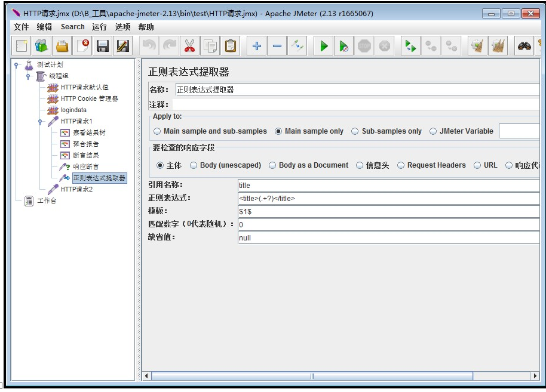Open the Search menu
The height and width of the screenshot is (392, 546).
[72, 27]
